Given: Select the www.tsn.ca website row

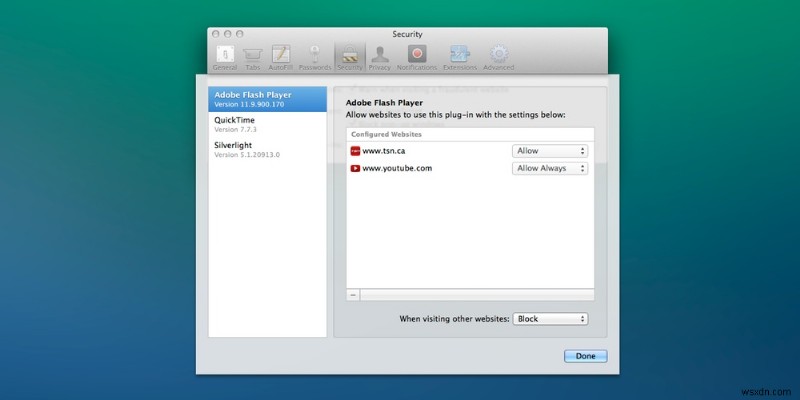Looking at the screenshot, I should (470, 151).
